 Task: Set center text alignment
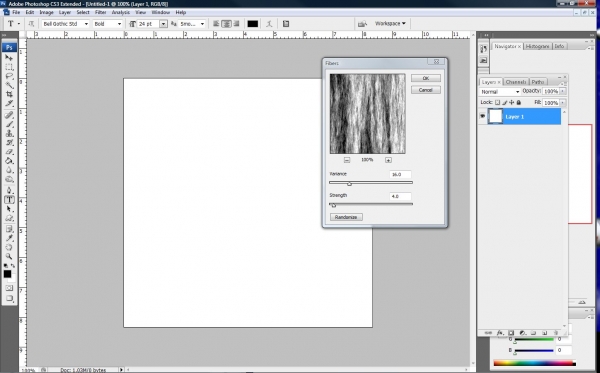coord(226,24)
